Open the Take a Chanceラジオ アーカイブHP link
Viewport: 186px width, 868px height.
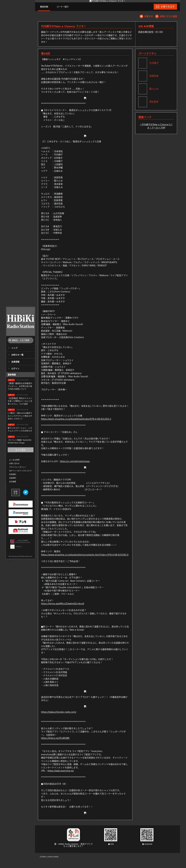click(x=156, y=126)
